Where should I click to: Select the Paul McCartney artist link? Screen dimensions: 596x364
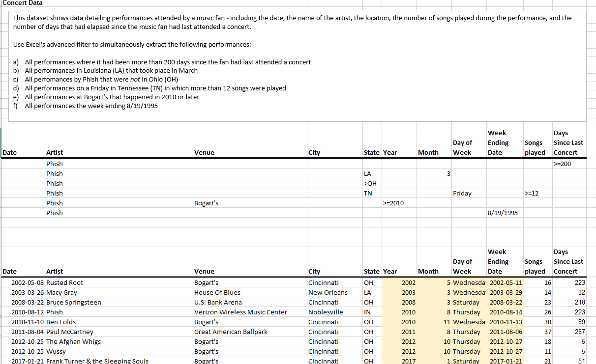(x=69, y=332)
